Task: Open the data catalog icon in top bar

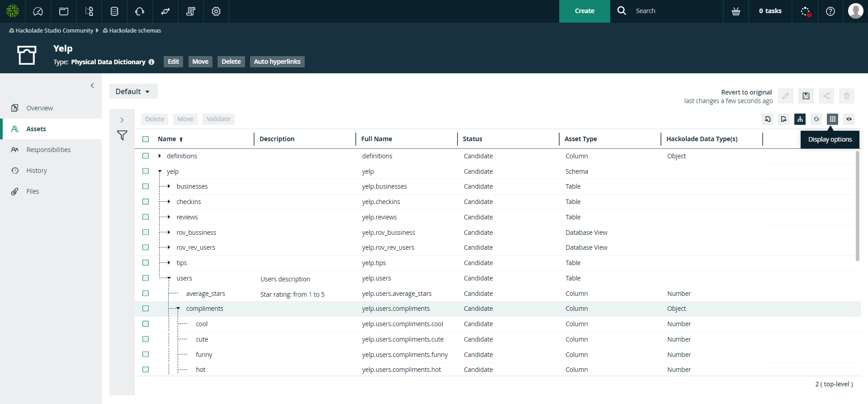Action: point(89,11)
